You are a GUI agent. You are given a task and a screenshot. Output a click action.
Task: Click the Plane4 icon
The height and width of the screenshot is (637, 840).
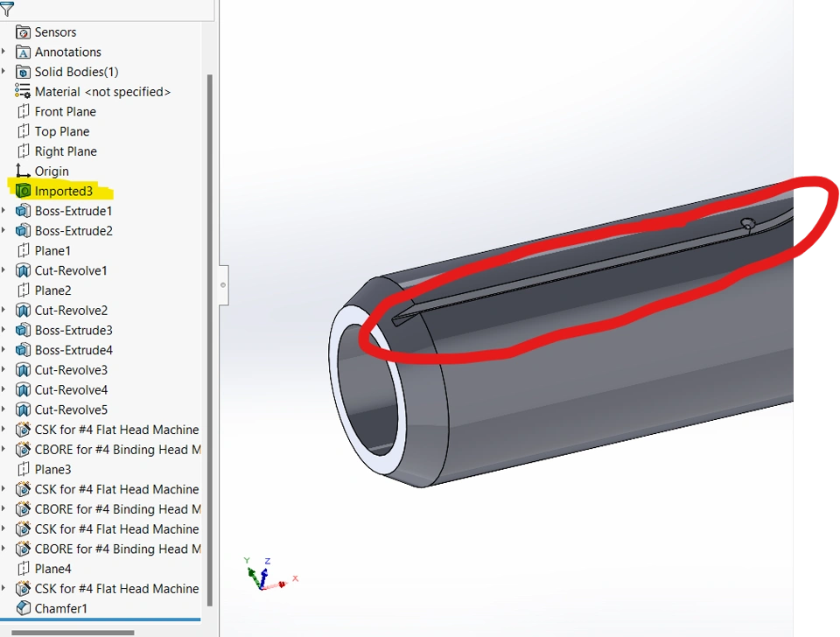click(23, 569)
